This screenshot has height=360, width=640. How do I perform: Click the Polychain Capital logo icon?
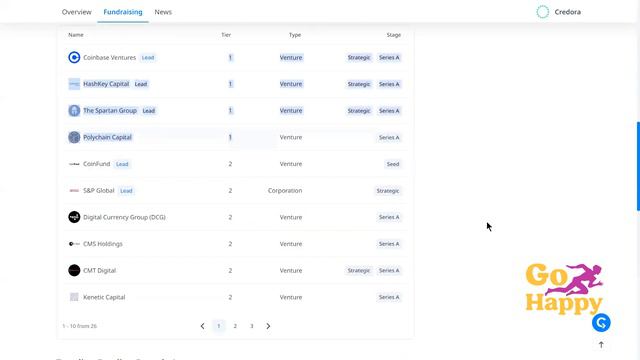click(x=74, y=137)
